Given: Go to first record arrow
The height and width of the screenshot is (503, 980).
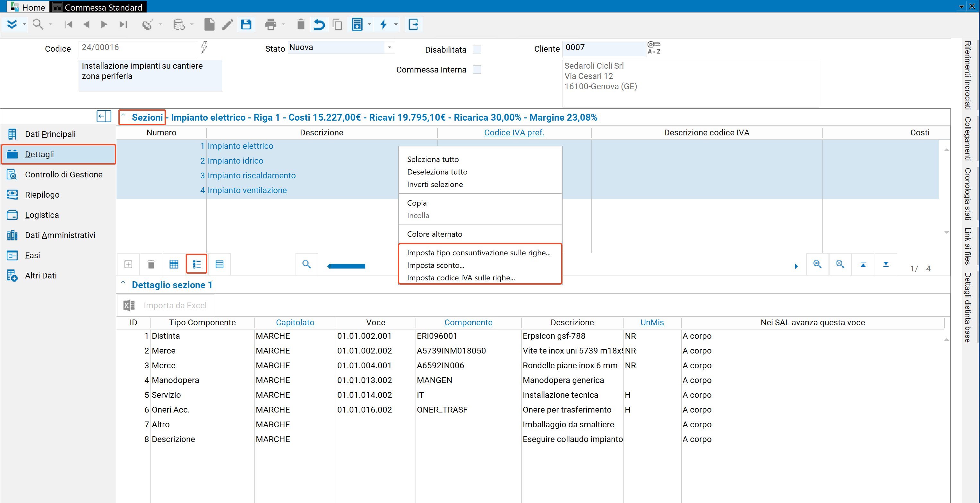Looking at the screenshot, I should [68, 25].
